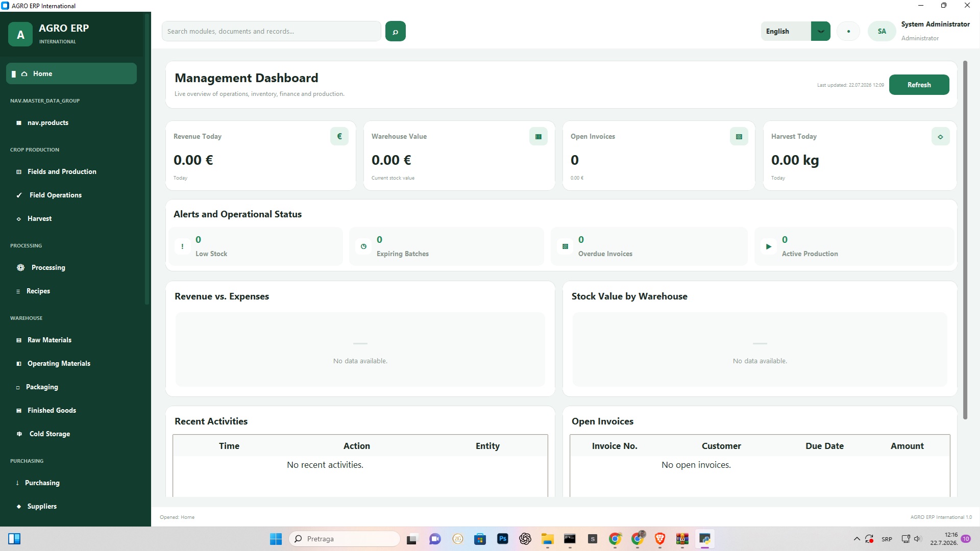The image size is (980, 551).
Task: Click the Refresh button
Action: pos(919,85)
